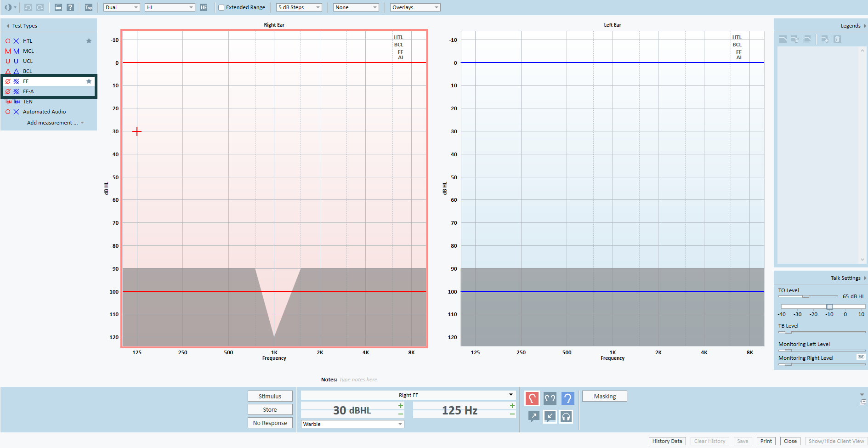Viewport: 868px width, 448px height.
Task: Select right ear red icon
Action: pyautogui.click(x=532, y=398)
